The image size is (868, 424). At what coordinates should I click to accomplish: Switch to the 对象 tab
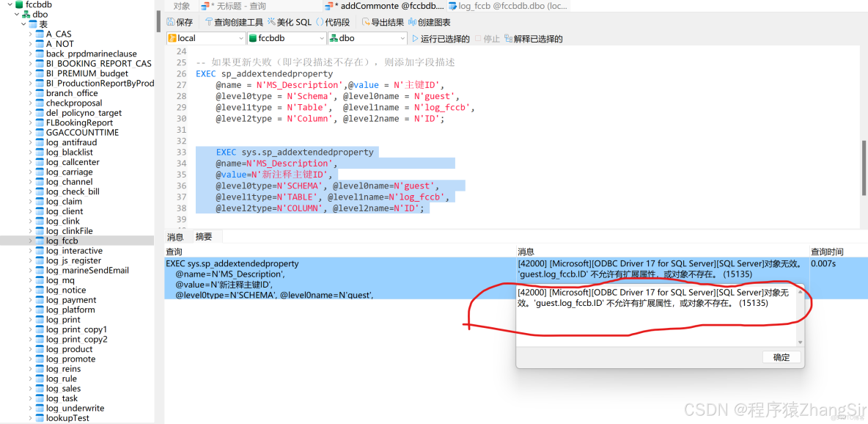click(182, 5)
